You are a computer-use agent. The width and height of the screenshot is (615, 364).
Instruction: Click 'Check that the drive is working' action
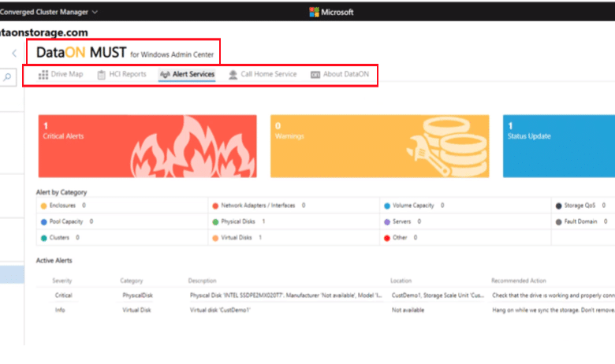[553, 295]
